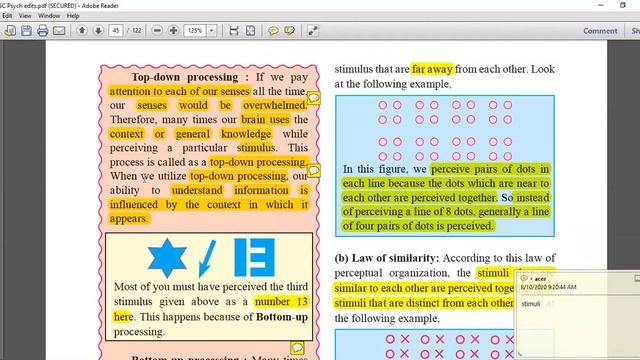Click the blue slanted arrow figure

[207, 259]
